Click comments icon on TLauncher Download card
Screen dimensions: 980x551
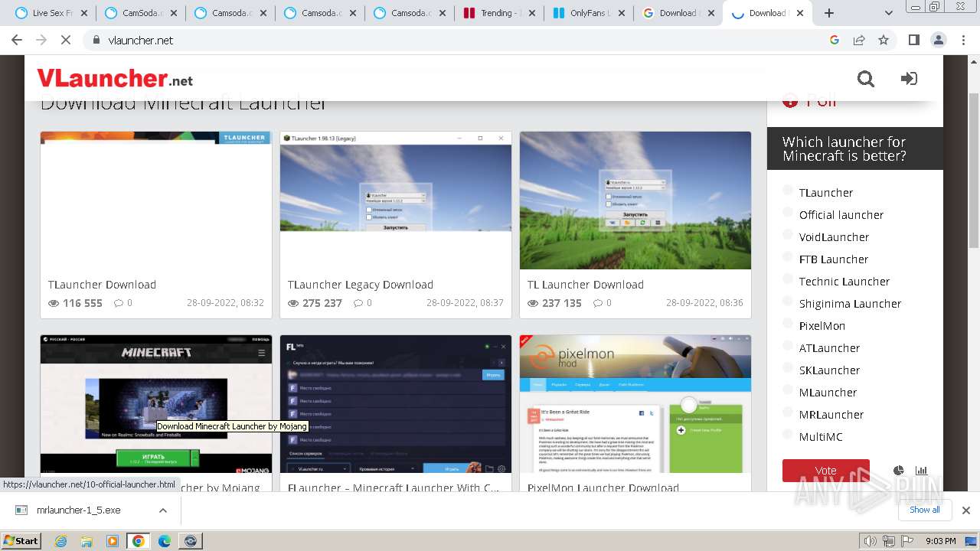coord(119,303)
